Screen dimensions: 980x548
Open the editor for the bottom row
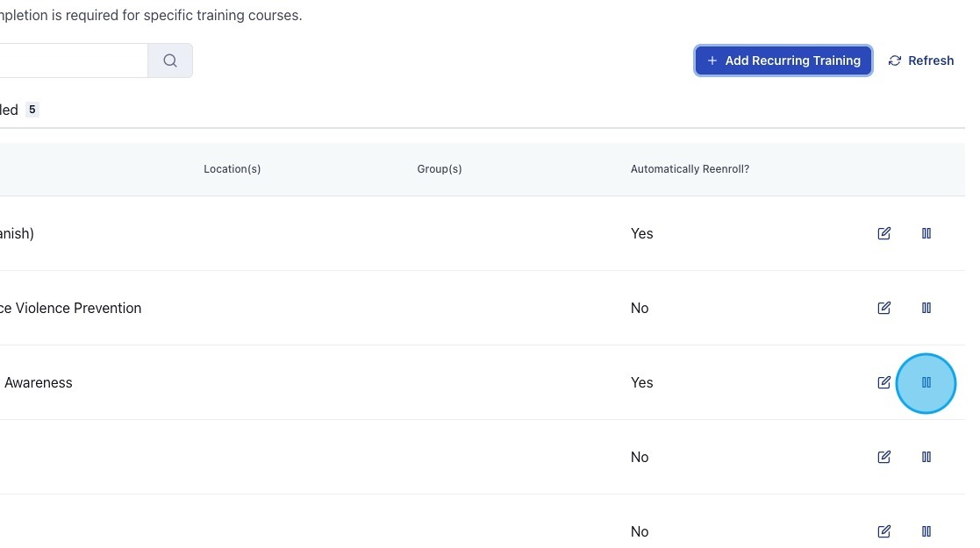click(x=883, y=531)
